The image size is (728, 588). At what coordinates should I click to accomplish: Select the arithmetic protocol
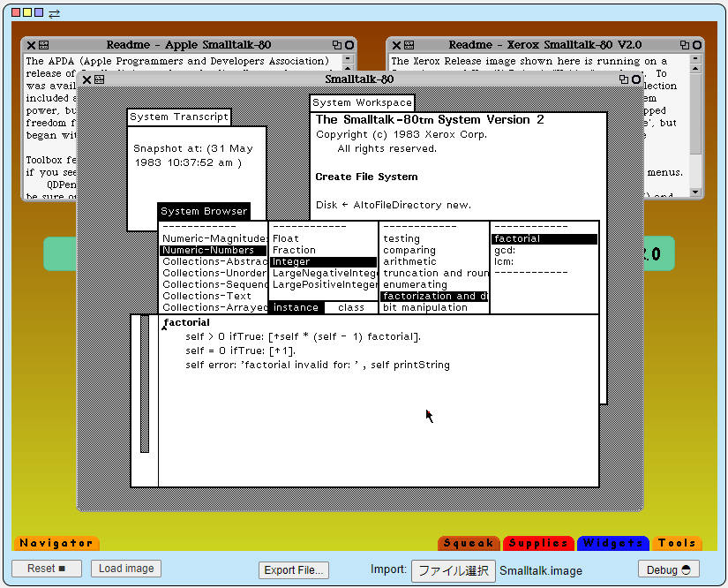point(434,261)
